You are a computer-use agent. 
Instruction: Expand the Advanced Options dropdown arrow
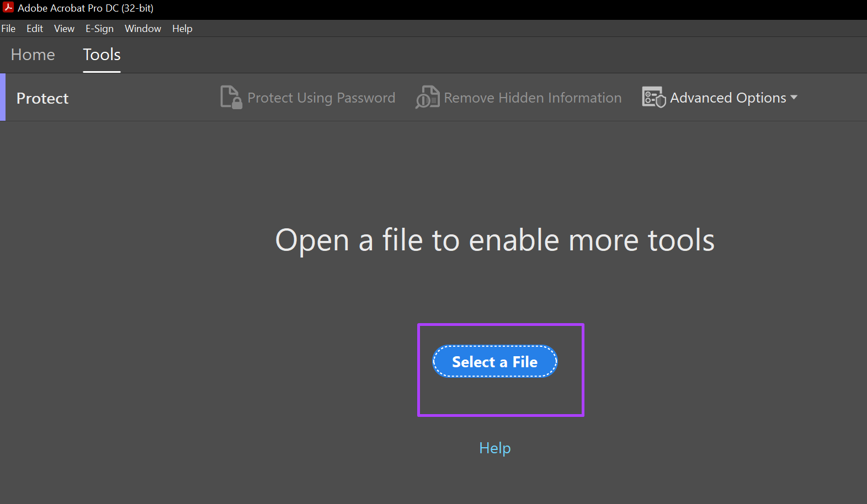coord(794,98)
